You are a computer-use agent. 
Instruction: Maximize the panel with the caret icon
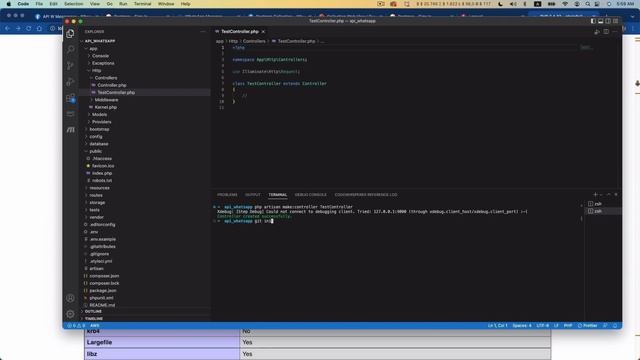coord(609,195)
